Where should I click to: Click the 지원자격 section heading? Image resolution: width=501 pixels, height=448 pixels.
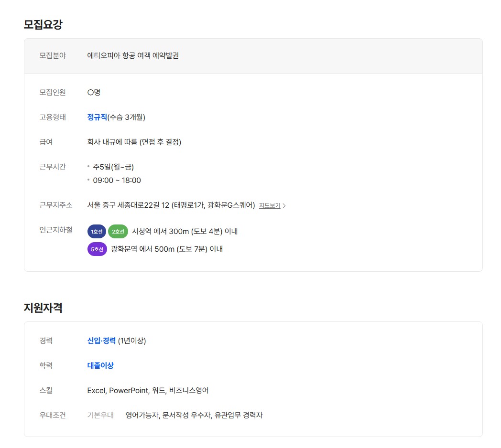[x=43, y=308]
